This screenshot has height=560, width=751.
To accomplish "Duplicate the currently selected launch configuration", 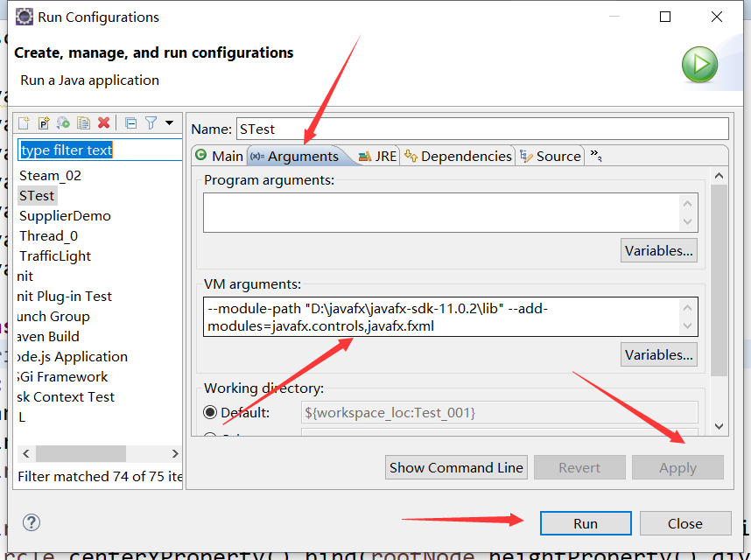I will [84, 123].
